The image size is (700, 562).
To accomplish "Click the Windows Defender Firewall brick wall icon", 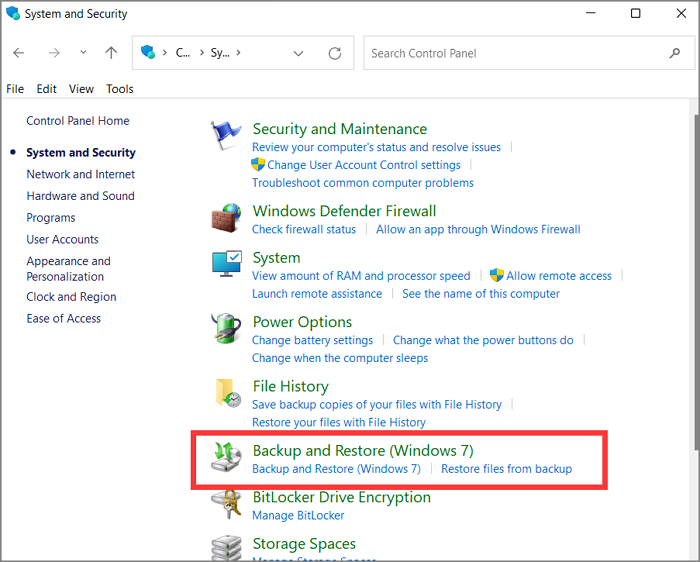I will click(x=226, y=218).
